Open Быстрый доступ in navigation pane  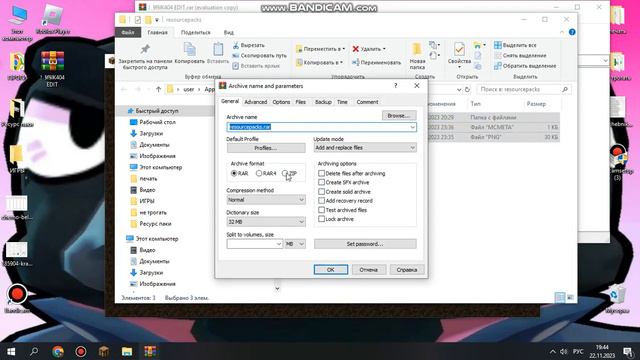click(x=157, y=111)
